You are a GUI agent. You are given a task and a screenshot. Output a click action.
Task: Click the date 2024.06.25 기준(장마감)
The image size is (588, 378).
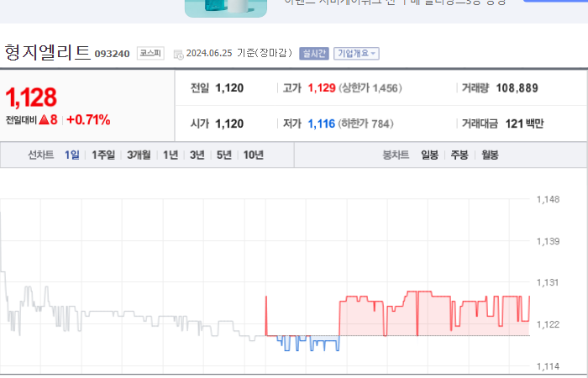point(239,53)
